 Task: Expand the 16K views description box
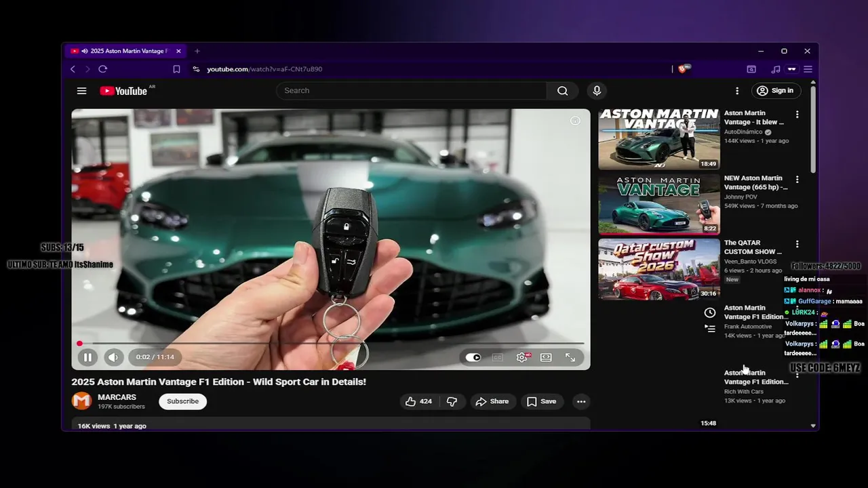(330, 424)
